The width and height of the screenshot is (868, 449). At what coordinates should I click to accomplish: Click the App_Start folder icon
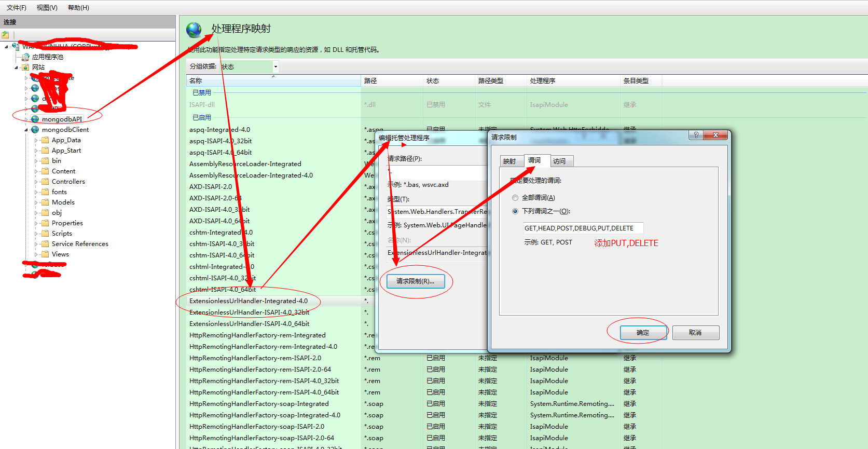[45, 151]
